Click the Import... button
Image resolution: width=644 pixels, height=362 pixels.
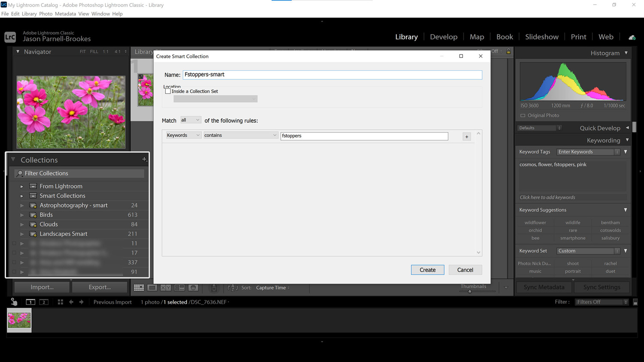(42, 287)
